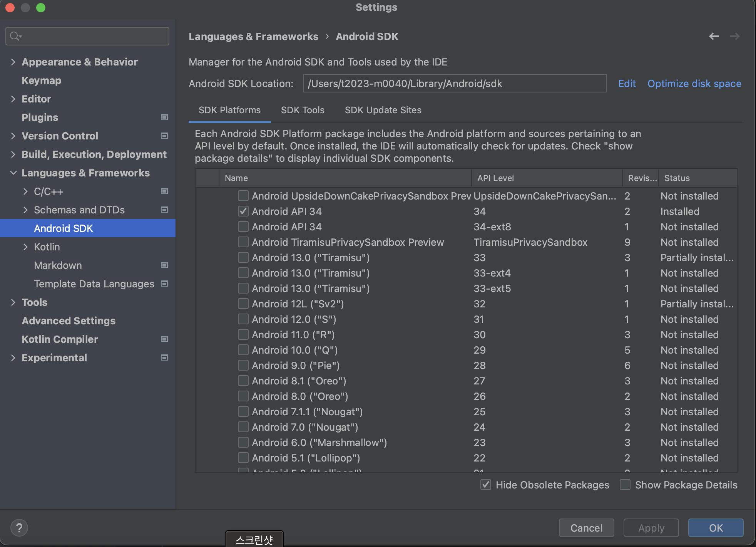Screen dimensions: 756x547
Task: Check Android 5.1 Lollipop checkbox
Action: coord(243,458)
